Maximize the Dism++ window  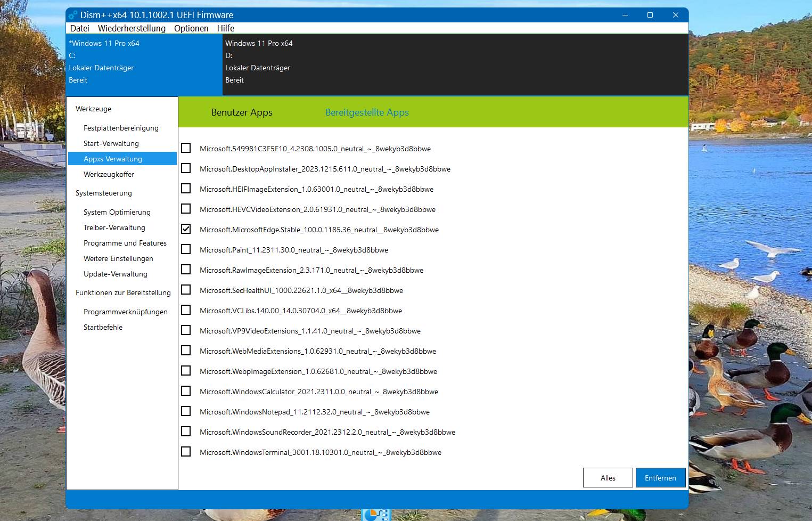(x=650, y=15)
